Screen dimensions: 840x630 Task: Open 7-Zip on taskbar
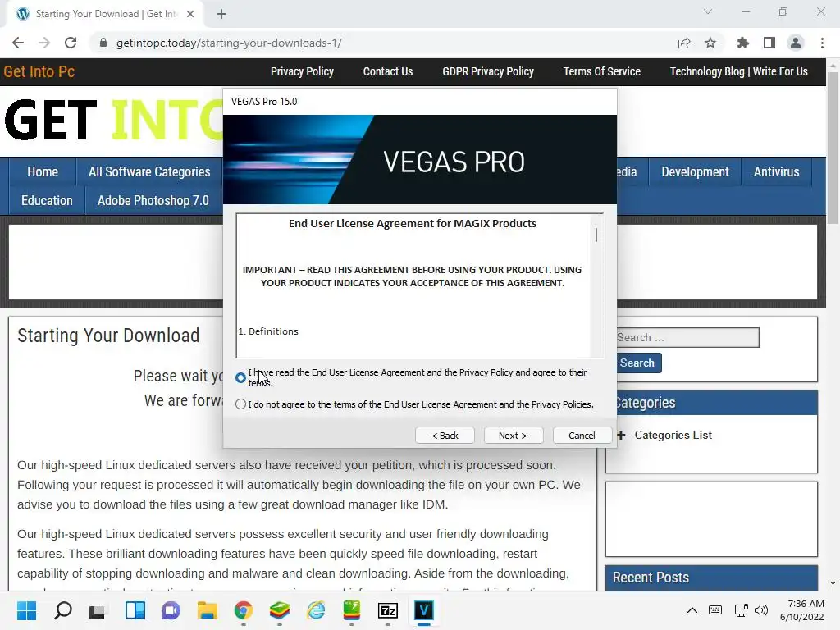point(388,610)
